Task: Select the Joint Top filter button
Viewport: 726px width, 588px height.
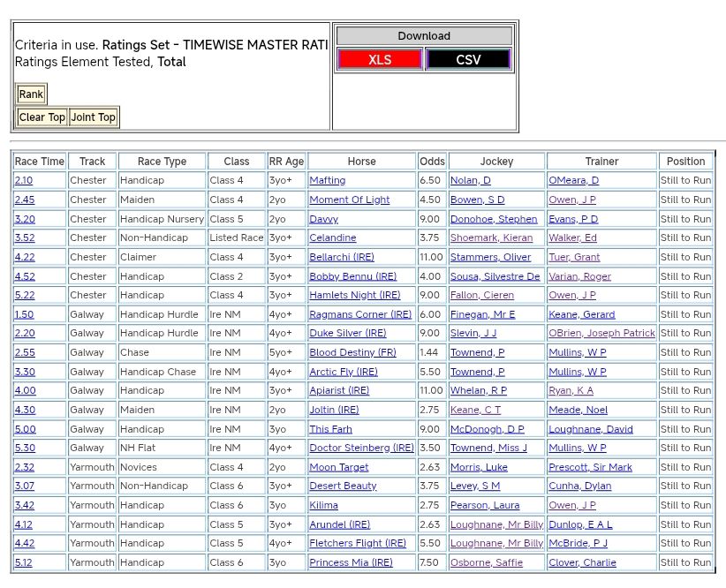Action: [94, 117]
